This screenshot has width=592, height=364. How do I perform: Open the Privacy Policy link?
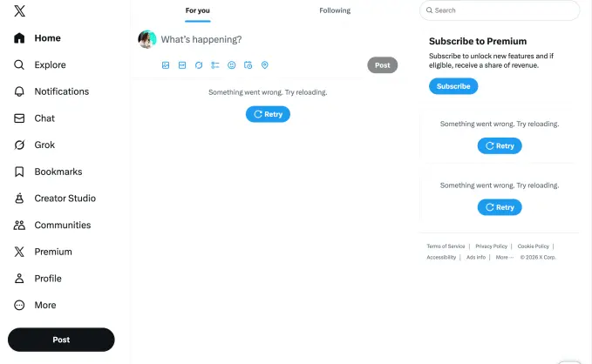(x=491, y=246)
